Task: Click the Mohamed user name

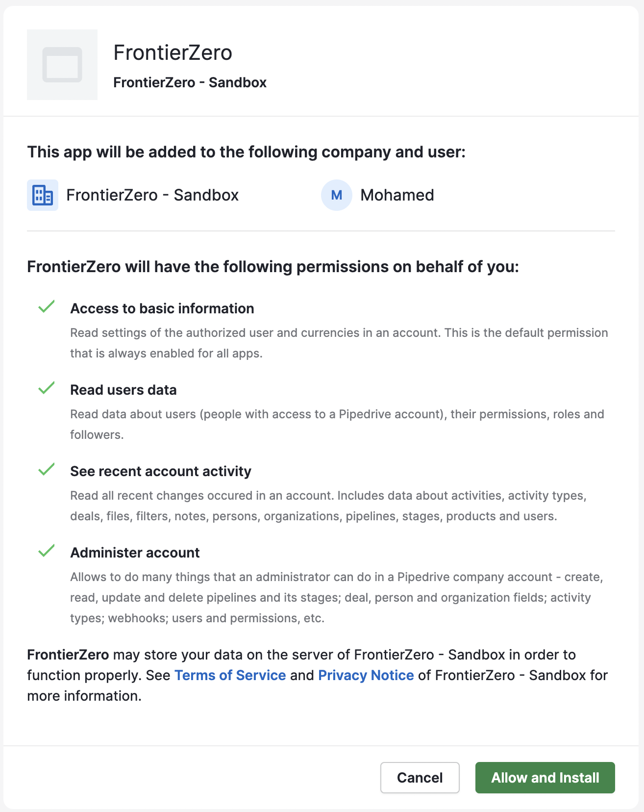Action: tap(397, 195)
